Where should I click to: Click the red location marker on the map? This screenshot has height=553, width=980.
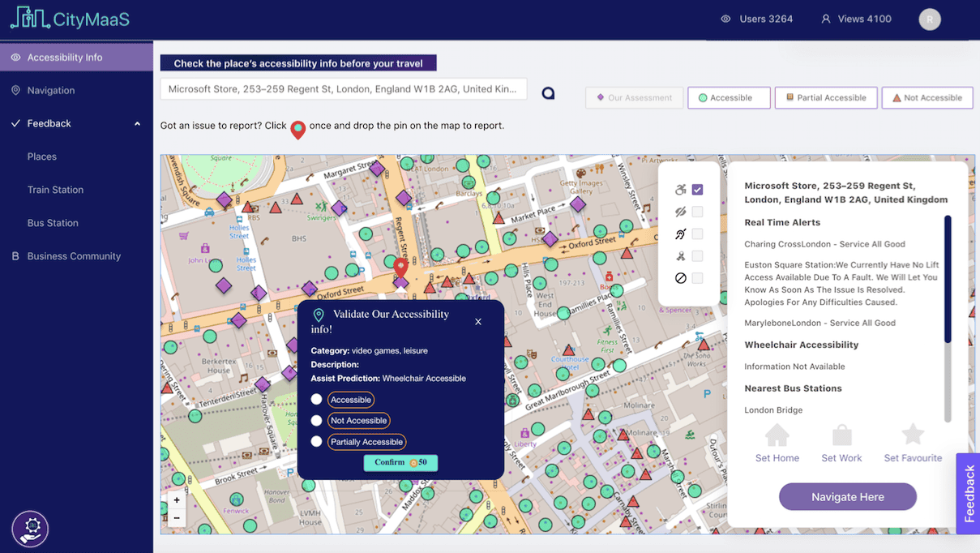click(400, 267)
